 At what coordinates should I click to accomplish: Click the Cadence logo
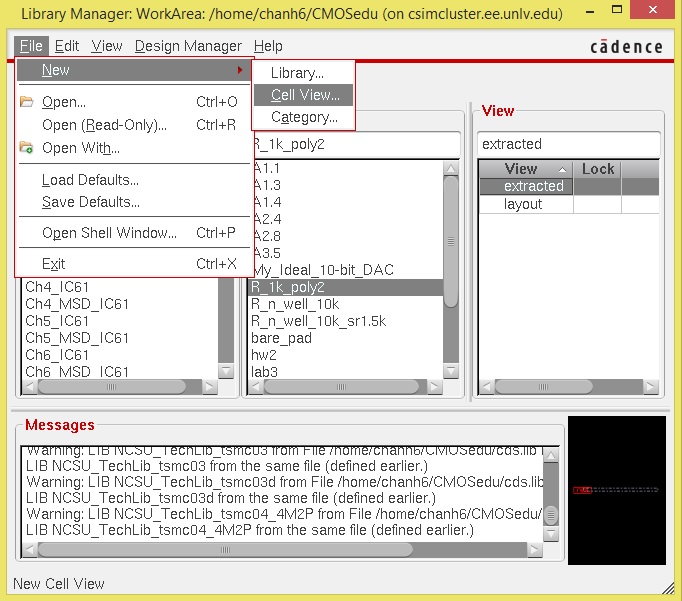point(626,46)
